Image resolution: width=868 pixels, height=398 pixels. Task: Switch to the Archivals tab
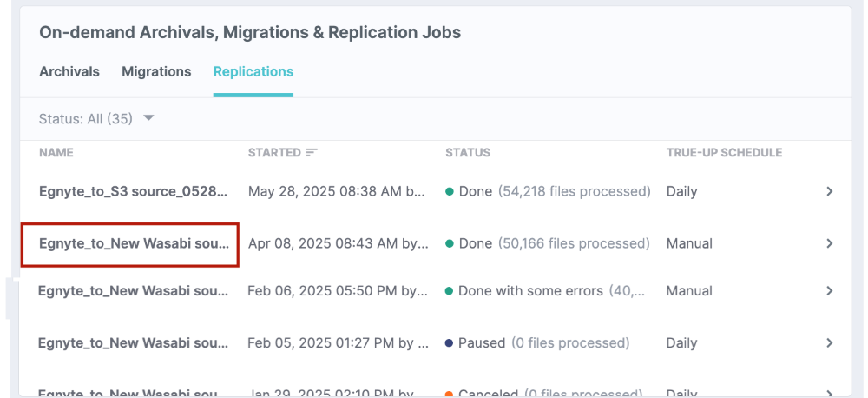[69, 71]
